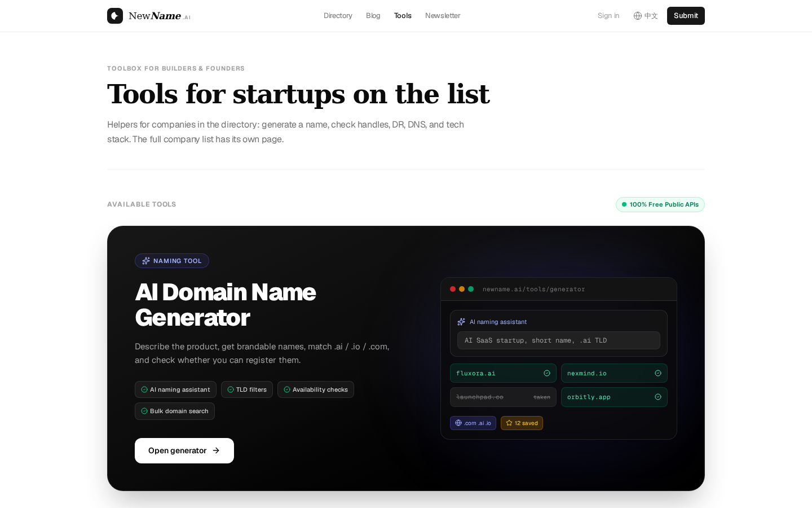Open the Directory nav item
This screenshot has height=508, width=812.
[338, 16]
